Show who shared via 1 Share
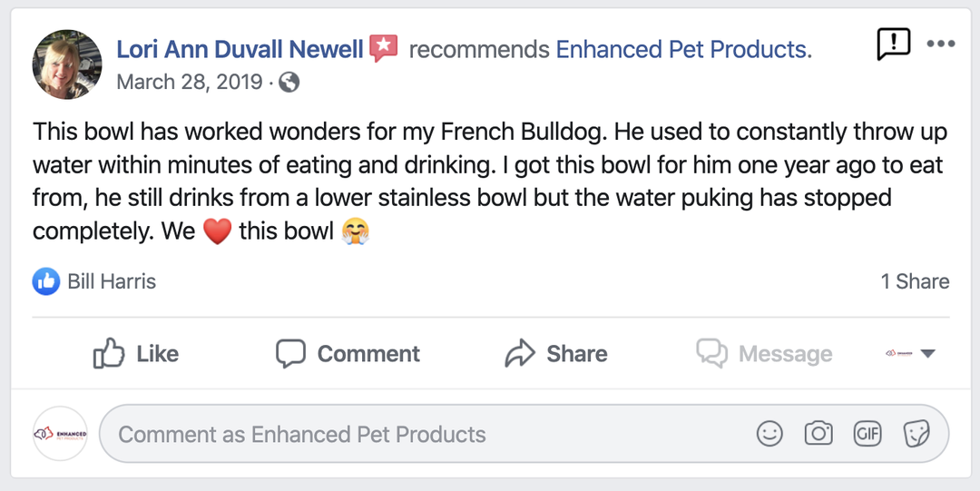 click(x=915, y=281)
